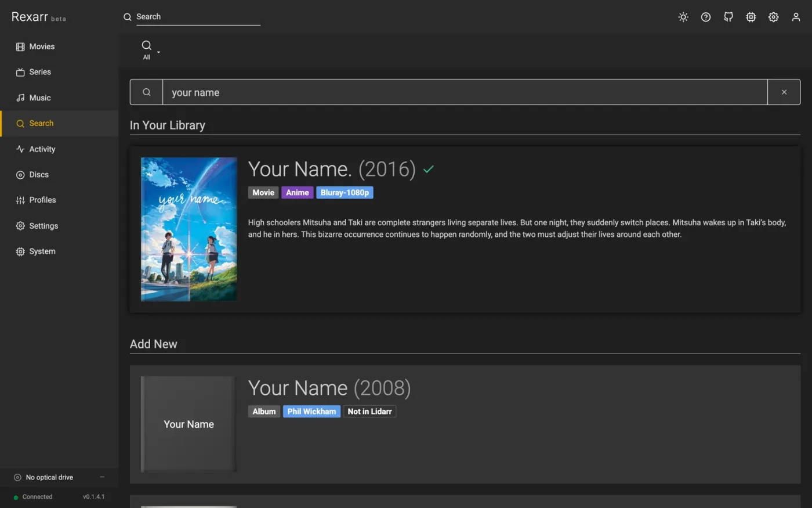812x508 pixels.
Task: Click the System chip icon in sidebar
Action: [20, 251]
